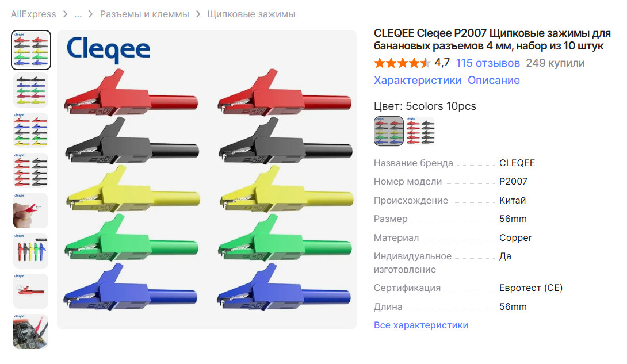Open the Все характеристики link

[421, 325]
